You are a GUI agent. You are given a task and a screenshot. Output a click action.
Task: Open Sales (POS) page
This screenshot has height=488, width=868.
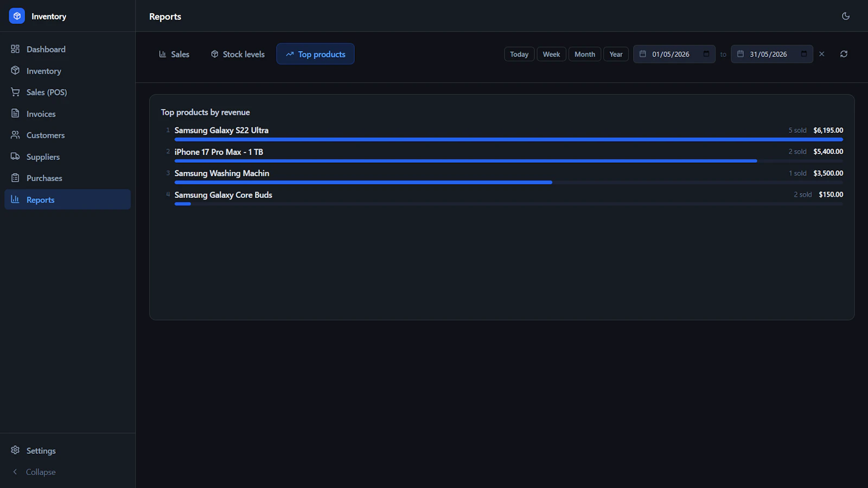coord(67,92)
